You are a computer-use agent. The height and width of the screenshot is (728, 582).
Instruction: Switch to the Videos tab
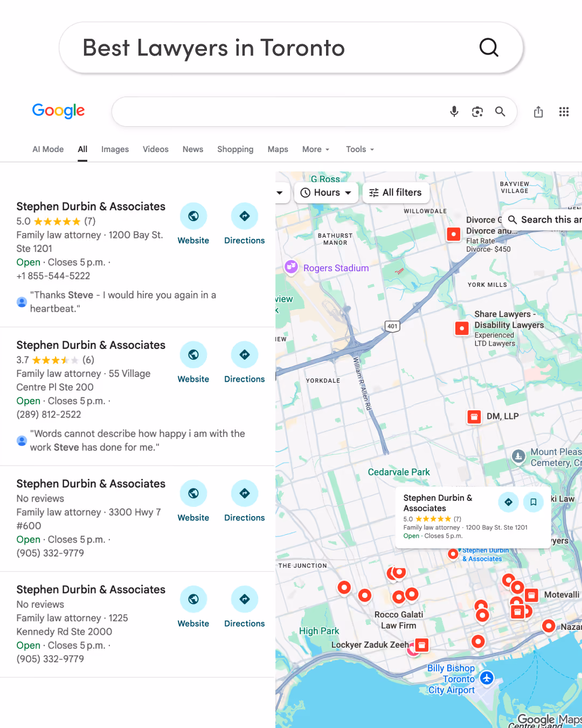(156, 149)
